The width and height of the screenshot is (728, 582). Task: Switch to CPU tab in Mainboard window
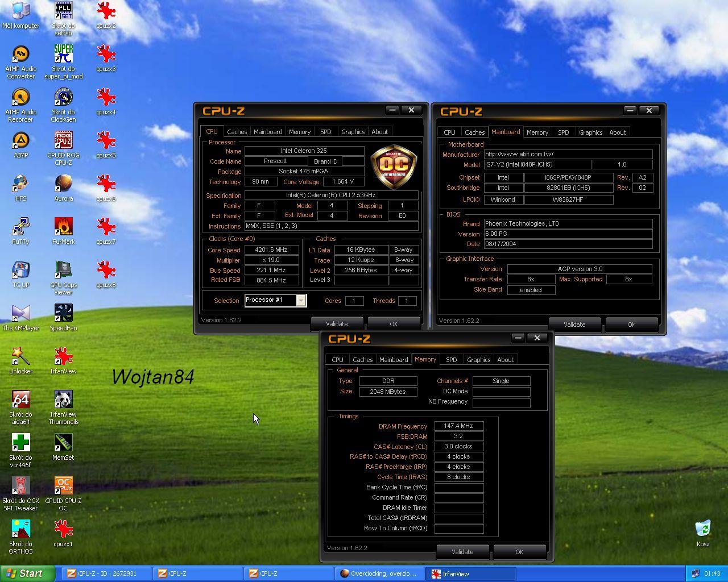pyautogui.click(x=450, y=132)
